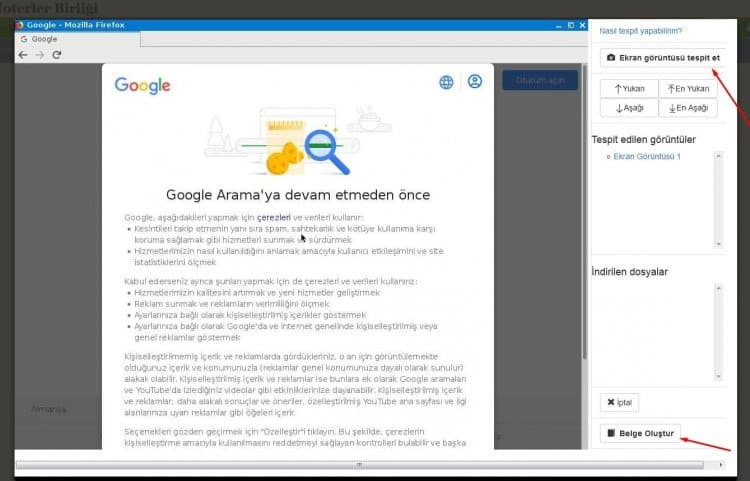Click the Aşağı scroll-down button
Image resolution: width=750 pixels, height=481 pixels.
629,108
